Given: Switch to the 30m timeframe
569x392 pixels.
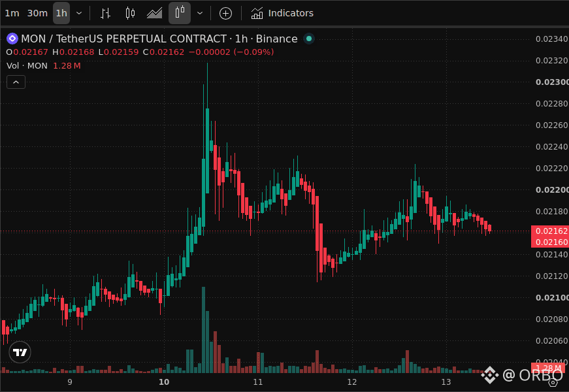Looking at the screenshot, I should tap(37, 14).
